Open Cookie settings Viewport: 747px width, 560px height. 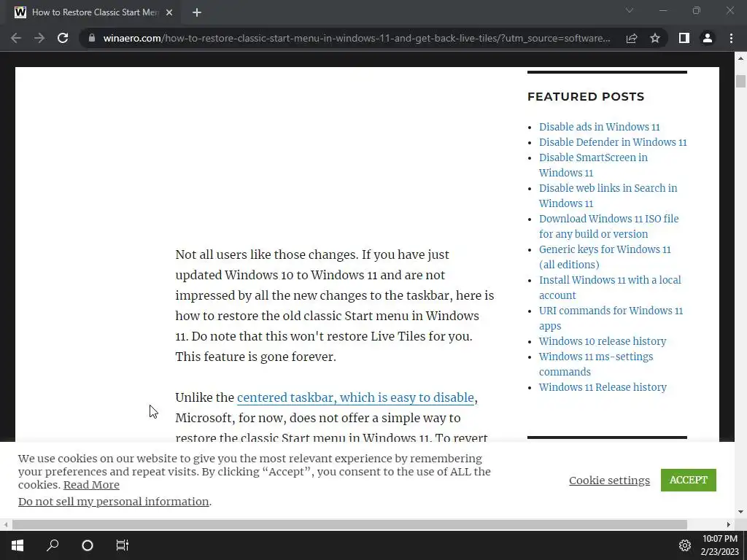coord(609,481)
